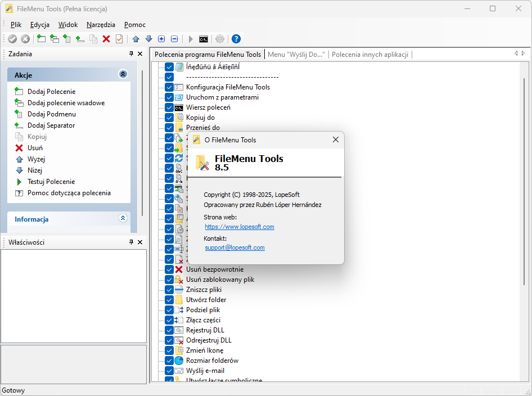Screen dimensions: 532x396
Task: Click the Collapse All minus toolbar icon
Action: click(x=174, y=39)
